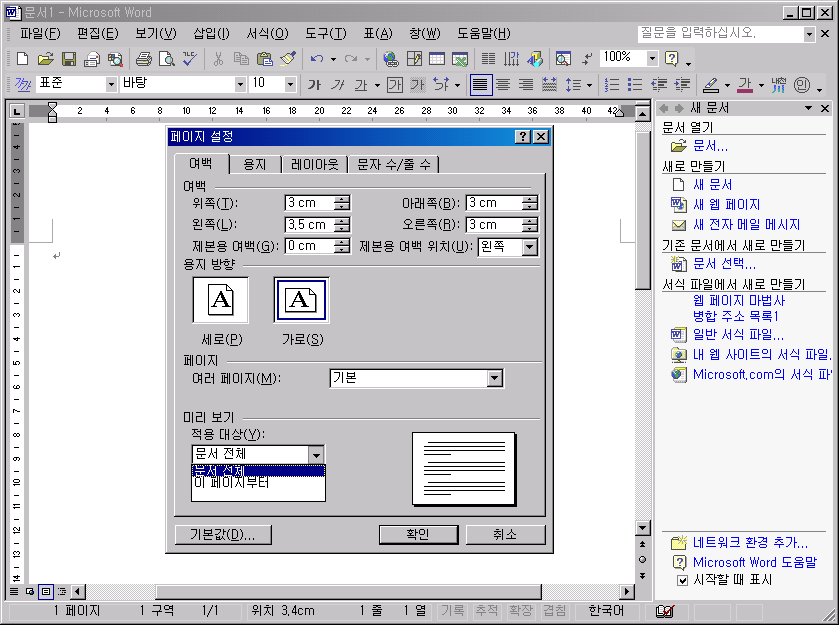Click the 네트워크 환경 추가... link
Viewport: 839px width, 625px height.
tap(750, 543)
